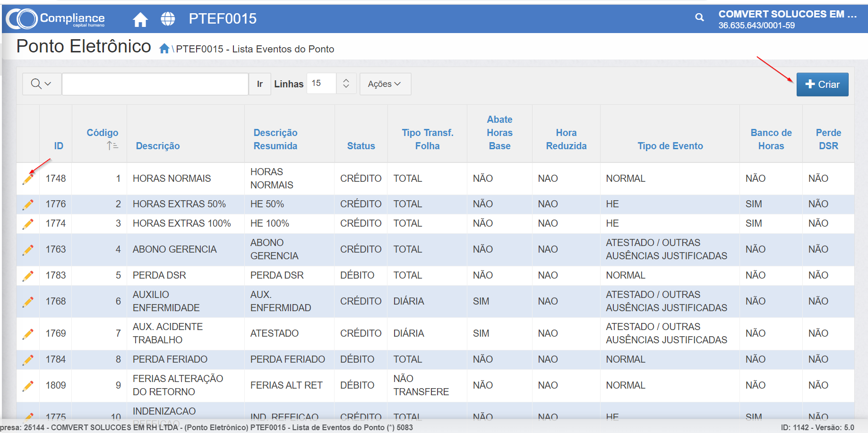868x433 pixels.
Task: Open the home icon in the top bar
Action: coord(140,19)
